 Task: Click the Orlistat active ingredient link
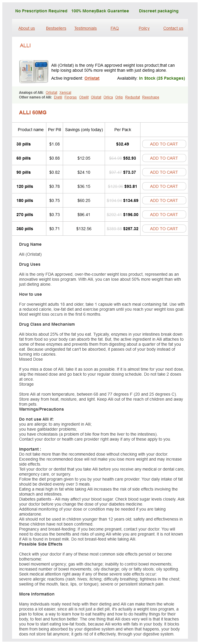(92, 78)
